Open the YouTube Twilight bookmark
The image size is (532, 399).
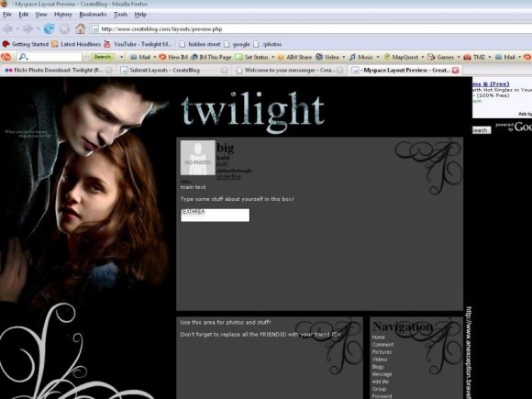click(138, 44)
